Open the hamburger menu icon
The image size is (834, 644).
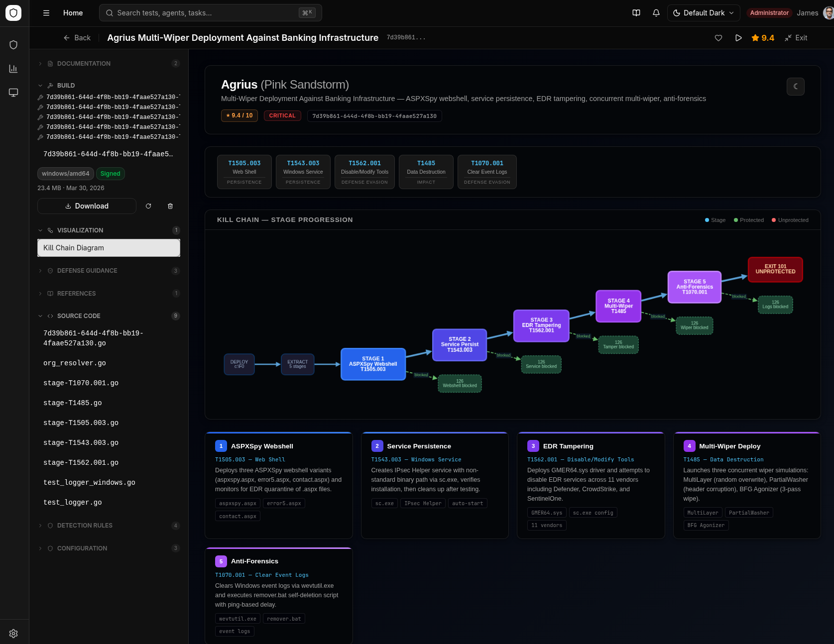tap(46, 13)
